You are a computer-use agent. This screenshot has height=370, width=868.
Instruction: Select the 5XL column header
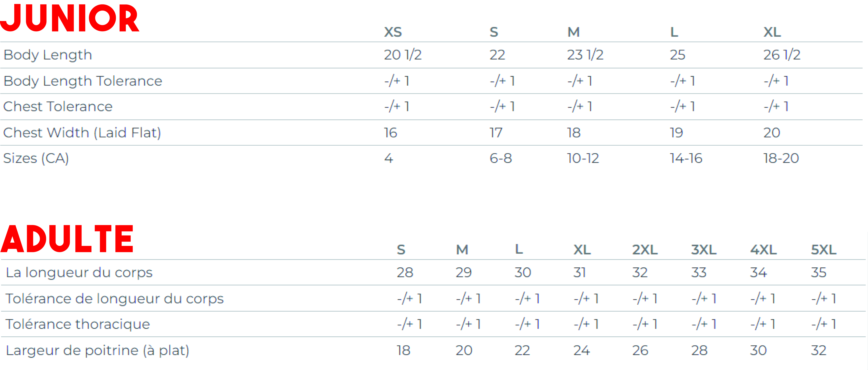823,250
